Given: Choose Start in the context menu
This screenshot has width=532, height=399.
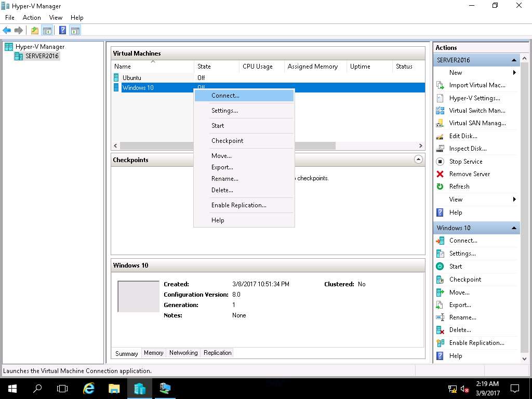Looking at the screenshot, I should [x=244, y=126].
